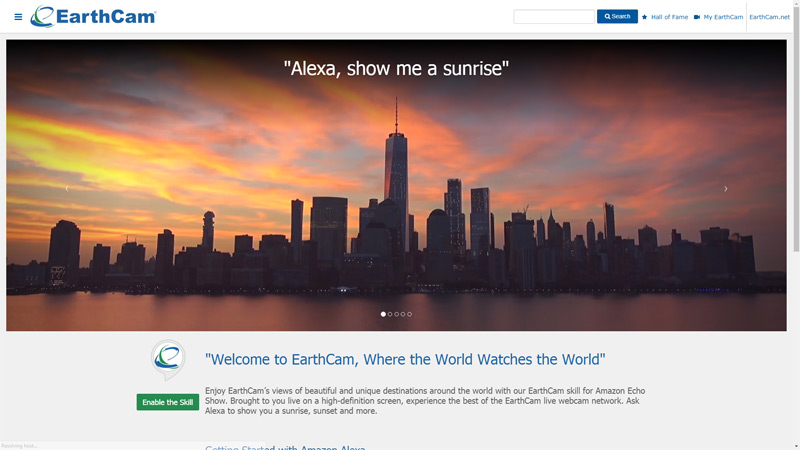Screen dimensions: 800x450
Task: Open the hamburger navigation menu
Action: pyautogui.click(x=18, y=17)
